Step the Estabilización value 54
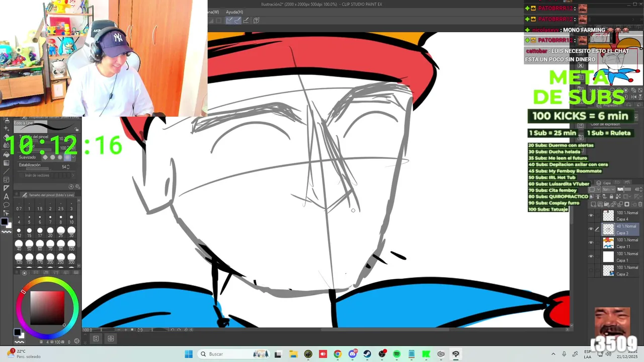 click(68, 167)
